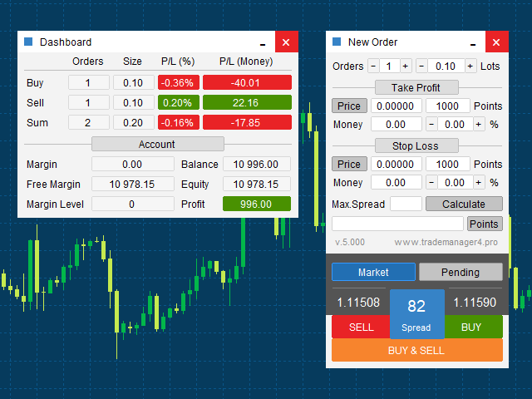Click the Max.Spread input field
This screenshot has width=532, height=399.
406,204
